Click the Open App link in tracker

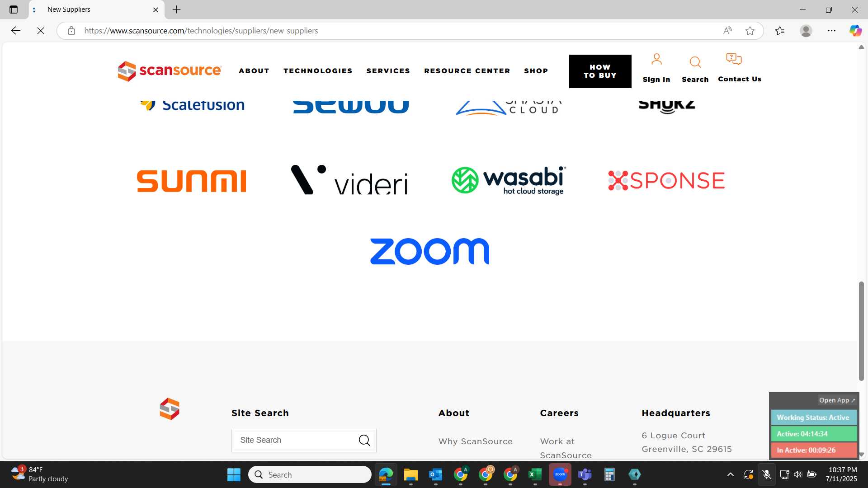(837, 400)
